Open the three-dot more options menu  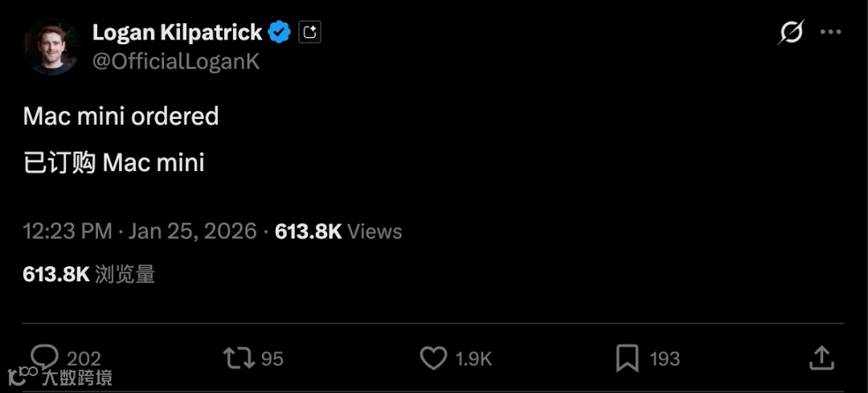830,33
